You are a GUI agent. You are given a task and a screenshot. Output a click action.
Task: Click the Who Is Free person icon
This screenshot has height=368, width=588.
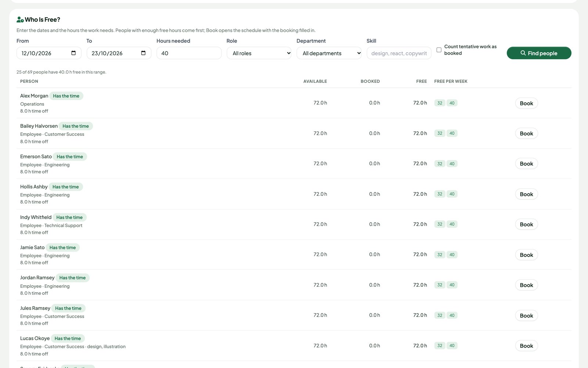[x=20, y=20]
